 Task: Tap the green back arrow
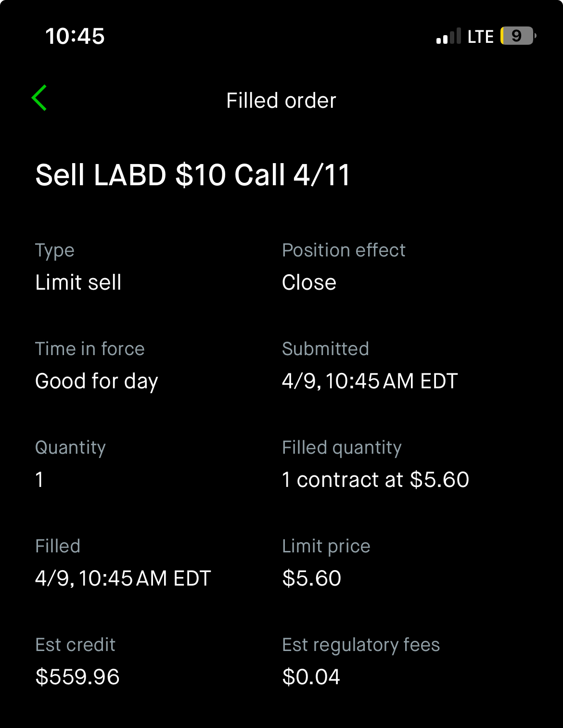(x=39, y=98)
